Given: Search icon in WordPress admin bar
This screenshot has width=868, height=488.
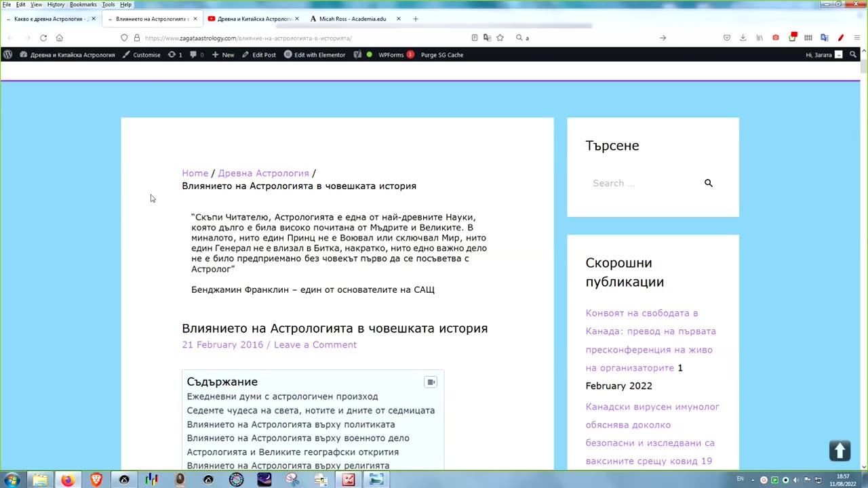Looking at the screenshot, I should tap(853, 54).
